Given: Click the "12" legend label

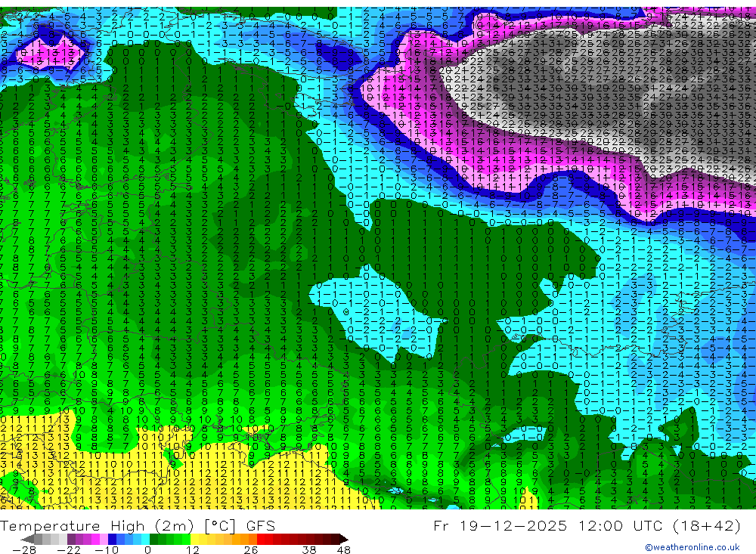Looking at the screenshot, I should 193,549.
